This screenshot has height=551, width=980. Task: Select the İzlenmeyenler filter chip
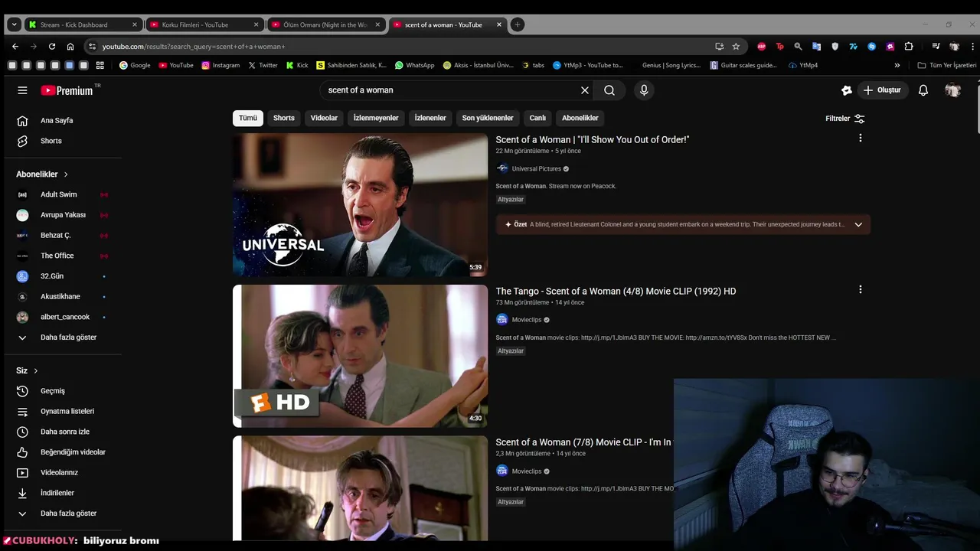pyautogui.click(x=376, y=118)
